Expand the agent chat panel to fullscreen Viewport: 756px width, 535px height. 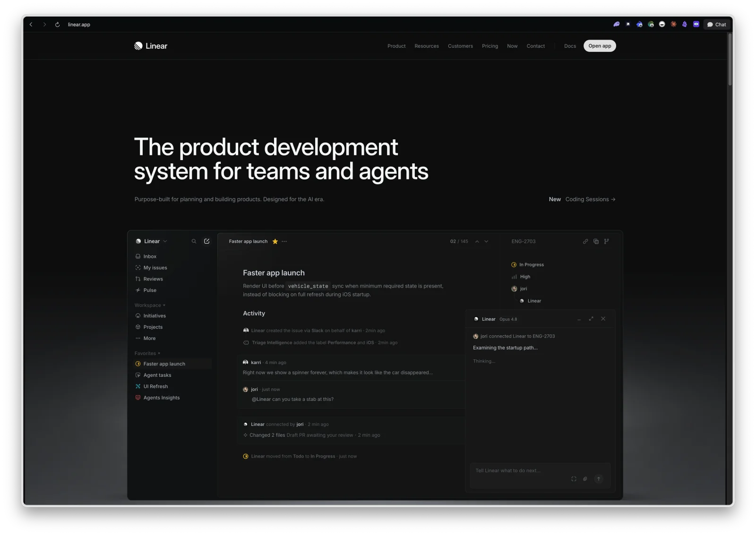(x=591, y=319)
